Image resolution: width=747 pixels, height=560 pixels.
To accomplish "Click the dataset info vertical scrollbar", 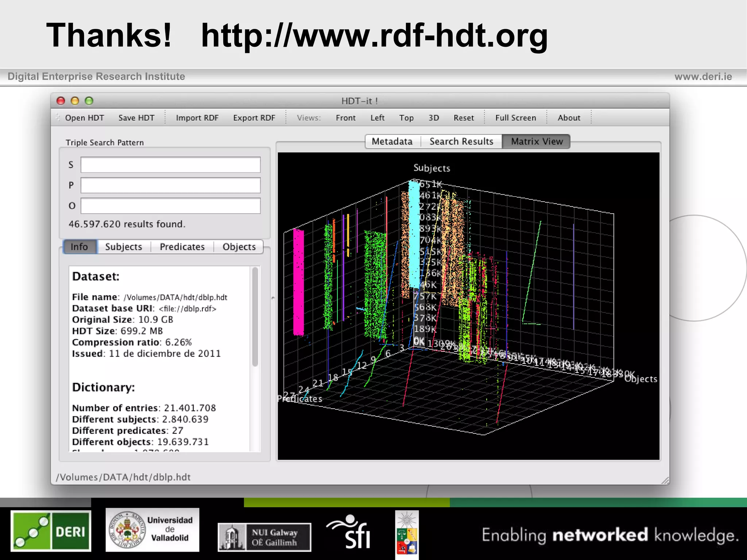I will pos(255,316).
